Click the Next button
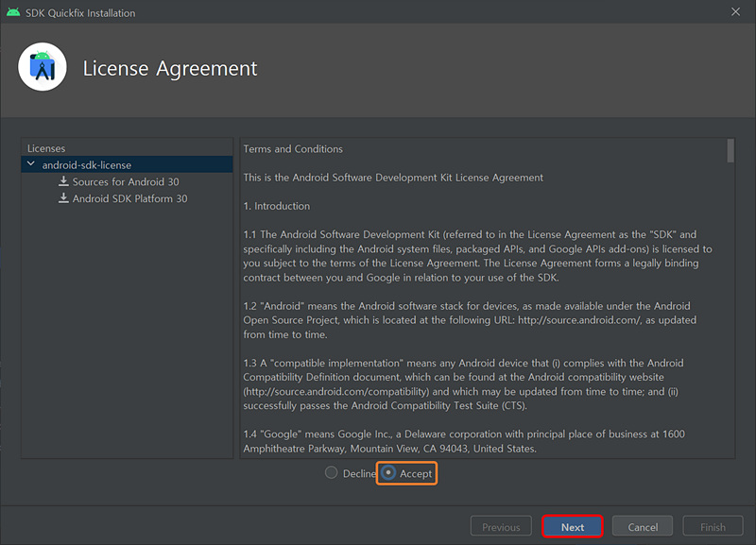Screen dimensions: 756x545 [573, 527]
